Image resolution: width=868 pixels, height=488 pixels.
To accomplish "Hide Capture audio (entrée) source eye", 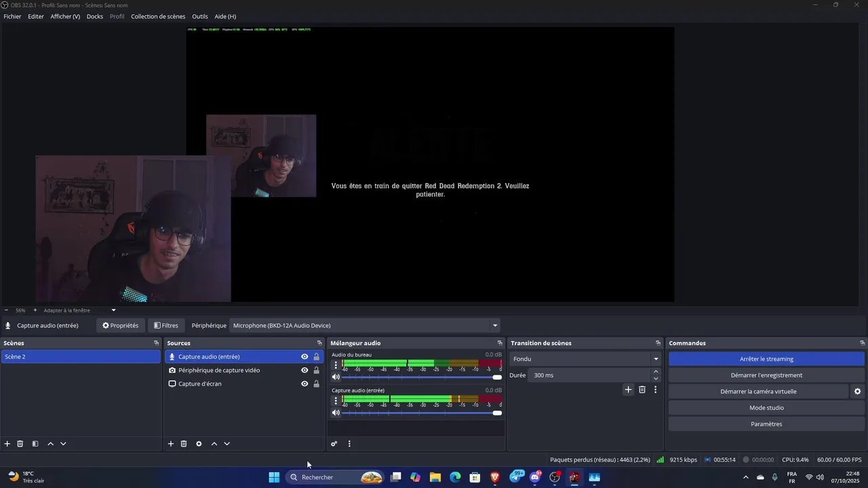I will point(304,357).
